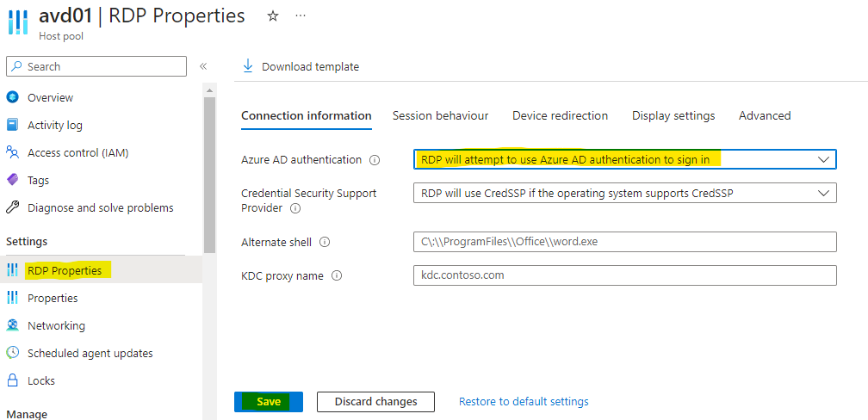Click the Download template label
The width and height of the screenshot is (868, 420).
(x=311, y=66)
